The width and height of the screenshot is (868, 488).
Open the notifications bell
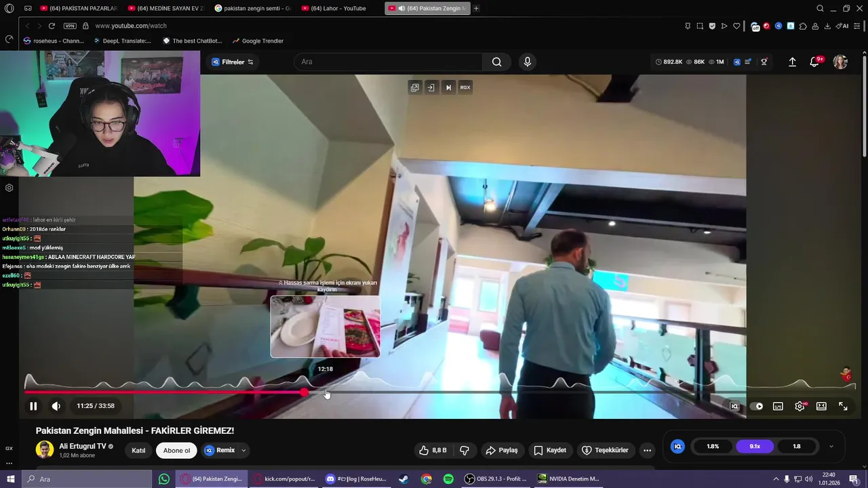click(814, 62)
